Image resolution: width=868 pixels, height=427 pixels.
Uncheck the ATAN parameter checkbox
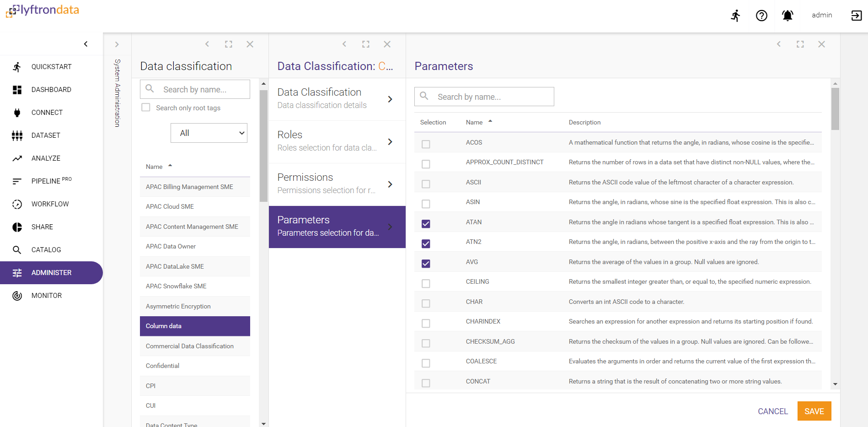click(x=426, y=224)
